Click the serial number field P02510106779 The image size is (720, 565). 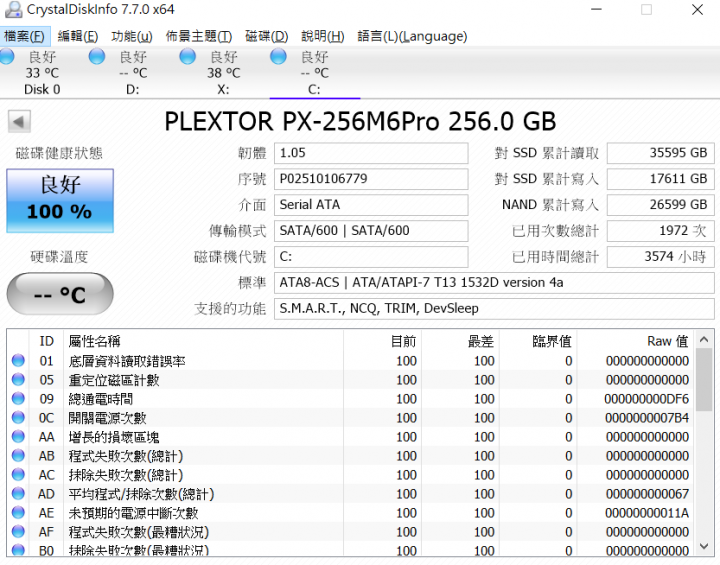(x=371, y=179)
